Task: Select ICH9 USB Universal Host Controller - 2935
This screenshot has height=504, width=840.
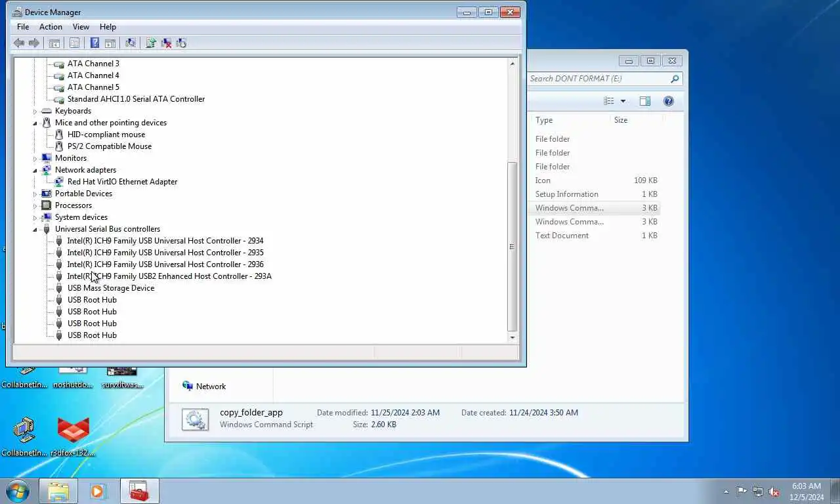Action: click(x=165, y=253)
